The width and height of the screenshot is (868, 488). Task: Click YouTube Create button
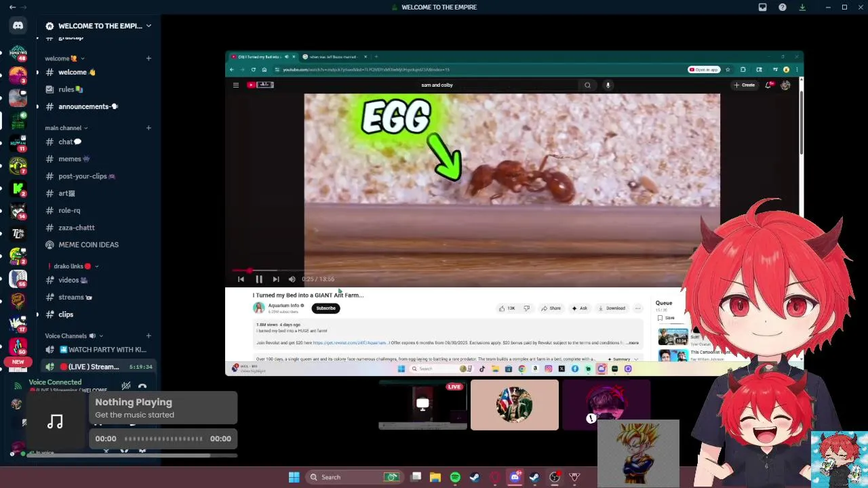744,85
